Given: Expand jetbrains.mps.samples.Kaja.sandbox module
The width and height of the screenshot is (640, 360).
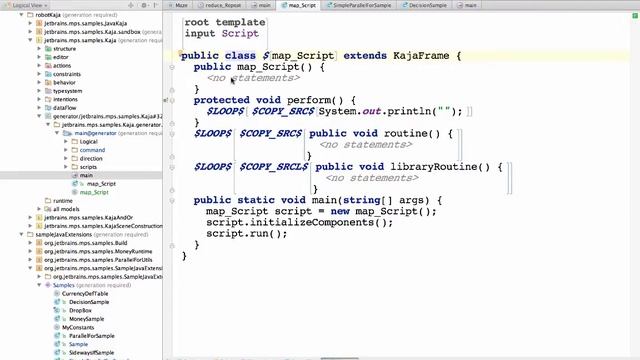Looking at the screenshot, I should coord(30,32).
